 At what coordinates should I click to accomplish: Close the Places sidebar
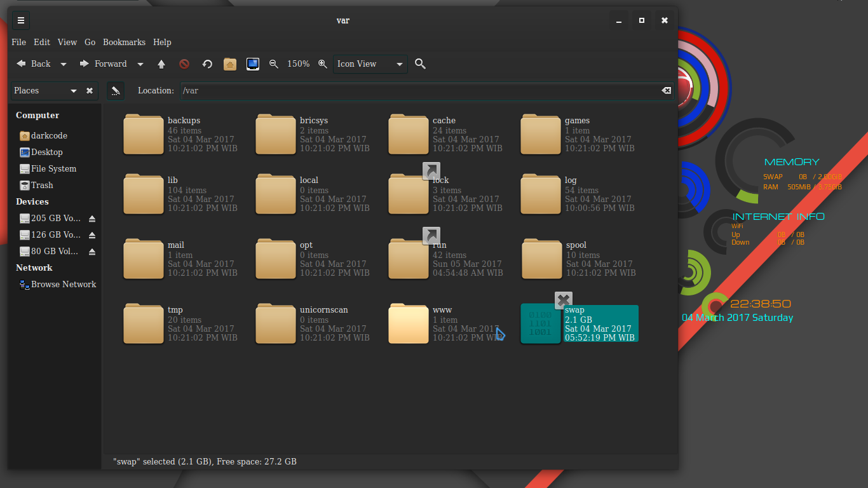point(90,91)
